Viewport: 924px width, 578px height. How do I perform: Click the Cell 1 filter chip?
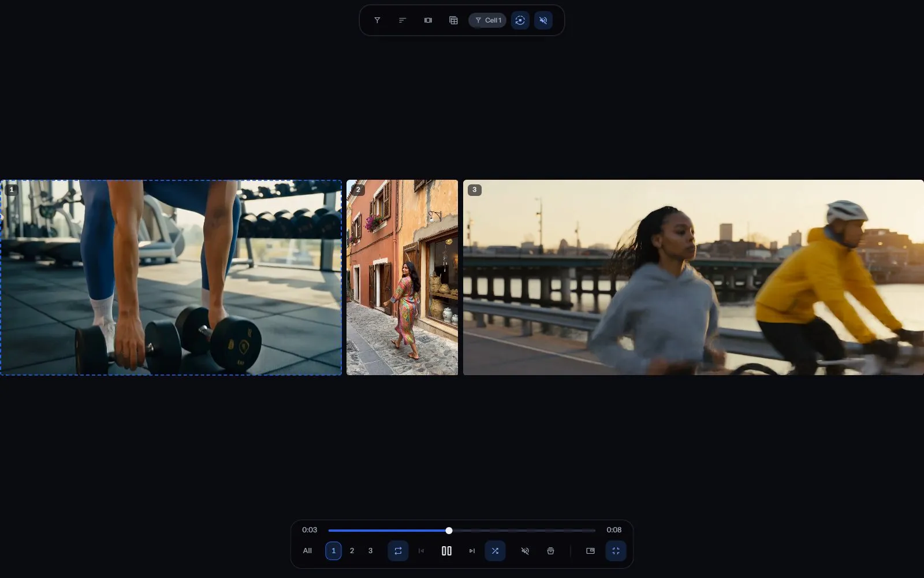pos(487,20)
